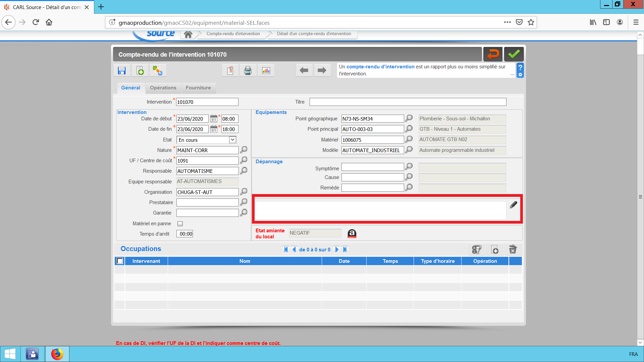Open Firefox from the Windows taskbar
This screenshot has height=362, width=644.
point(57,354)
